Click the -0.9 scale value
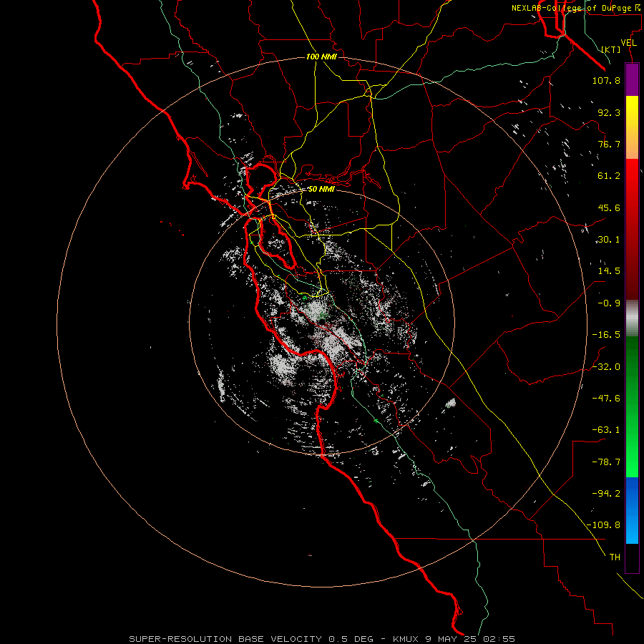The height and width of the screenshot is (644, 644). pos(609,303)
